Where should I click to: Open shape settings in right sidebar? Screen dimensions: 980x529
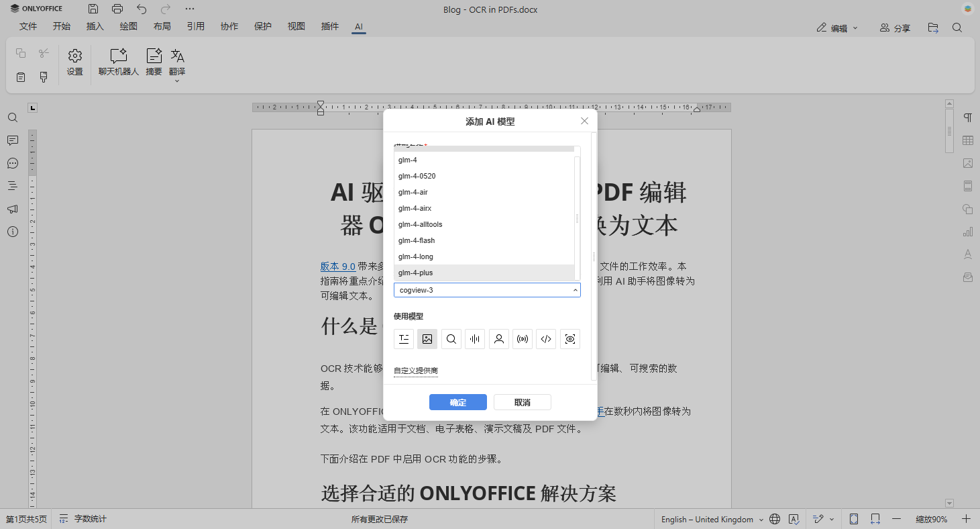tap(968, 209)
